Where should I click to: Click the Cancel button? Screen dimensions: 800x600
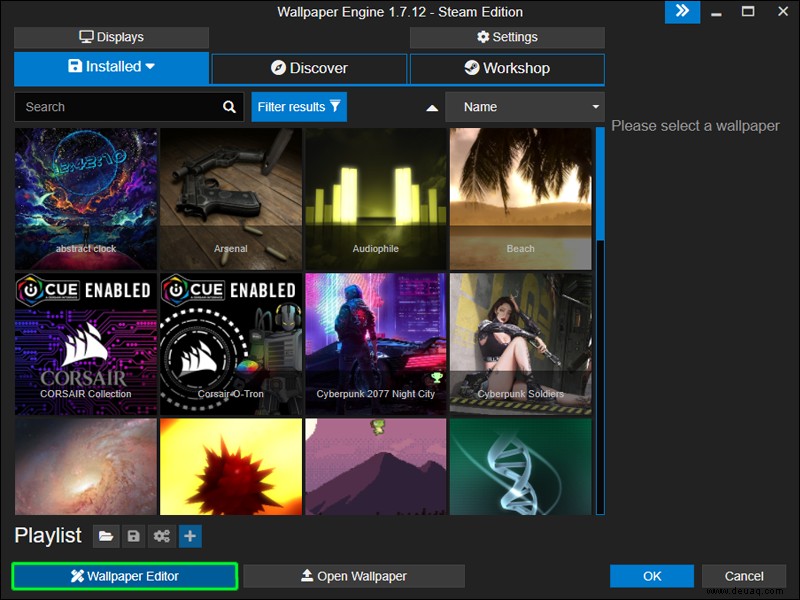click(744, 576)
